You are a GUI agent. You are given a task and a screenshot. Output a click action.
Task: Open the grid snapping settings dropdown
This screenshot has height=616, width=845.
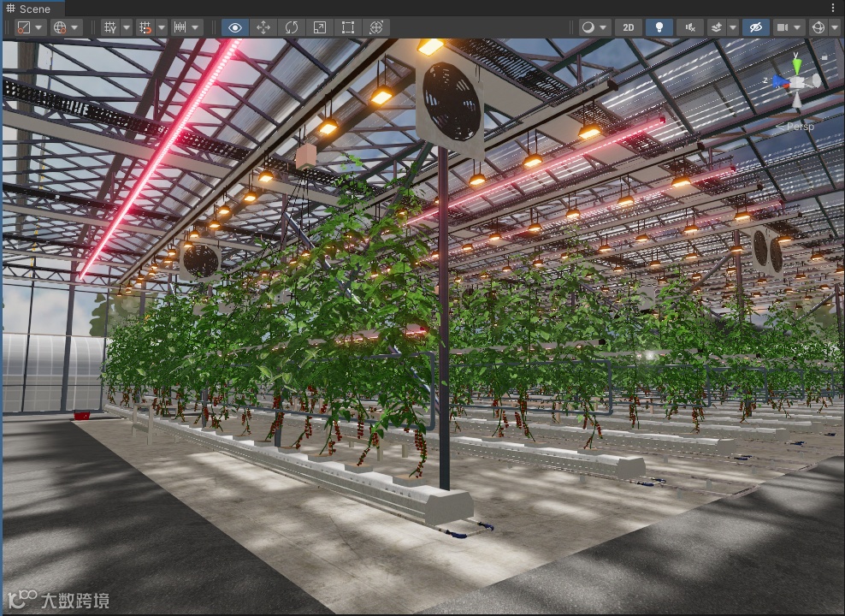click(x=161, y=27)
